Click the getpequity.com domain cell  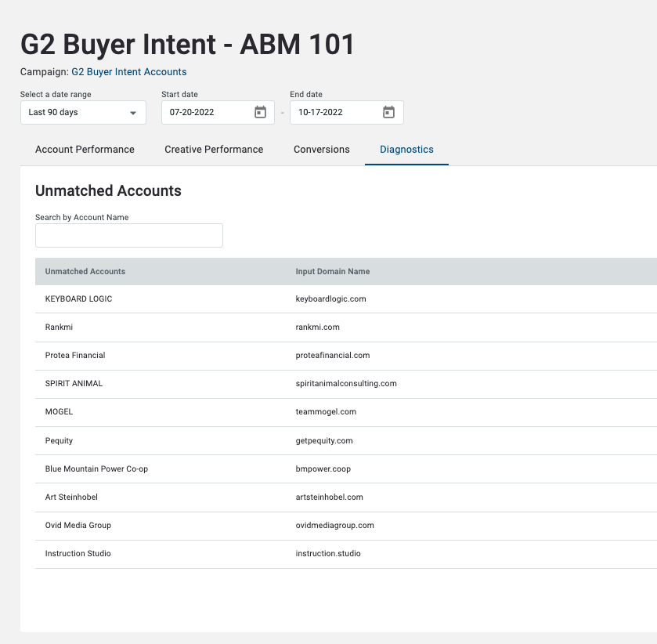(x=324, y=440)
